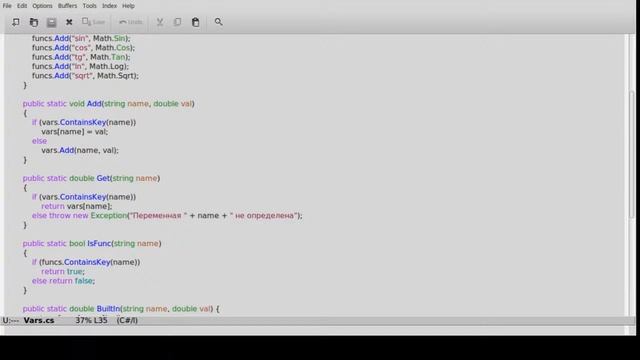Image resolution: width=640 pixels, height=360 pixels.
Task: Open the Buffers menu
Action: 67,6
